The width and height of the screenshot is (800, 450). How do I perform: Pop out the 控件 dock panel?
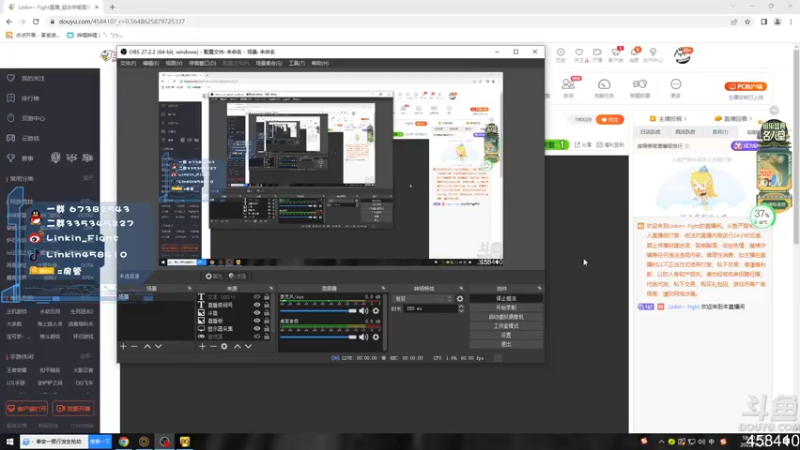539,288
